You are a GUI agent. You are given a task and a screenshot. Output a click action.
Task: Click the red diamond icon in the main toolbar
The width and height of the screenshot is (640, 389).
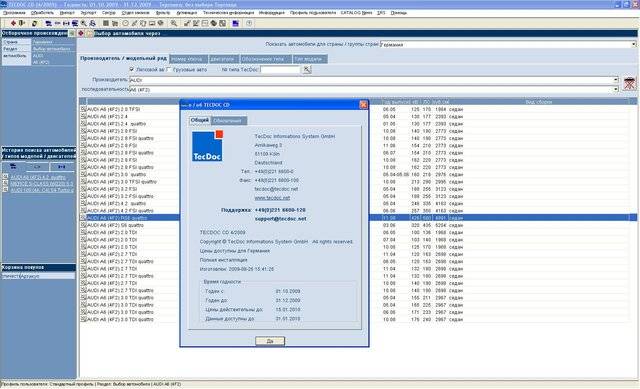click(13, 23)
